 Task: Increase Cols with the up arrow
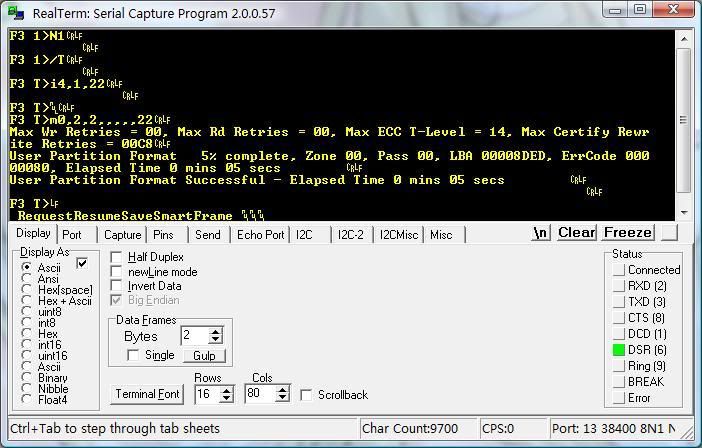coord(283,390)
